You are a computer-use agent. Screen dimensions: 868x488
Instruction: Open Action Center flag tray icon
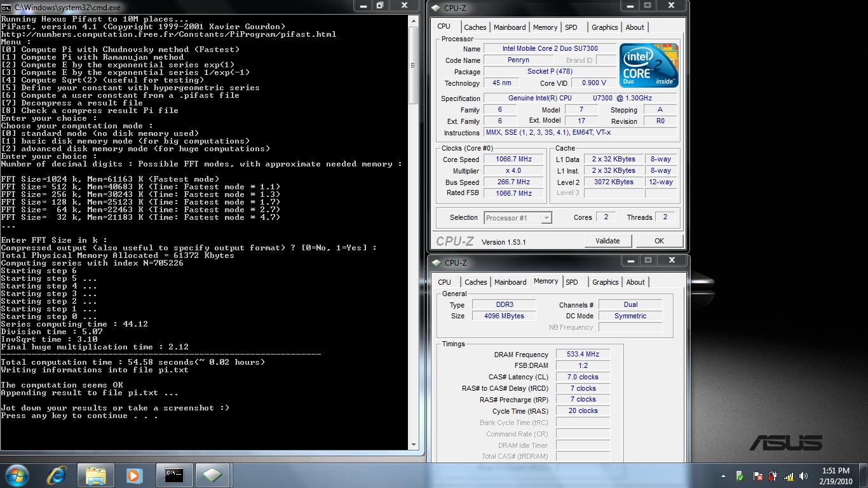(757, 476)
